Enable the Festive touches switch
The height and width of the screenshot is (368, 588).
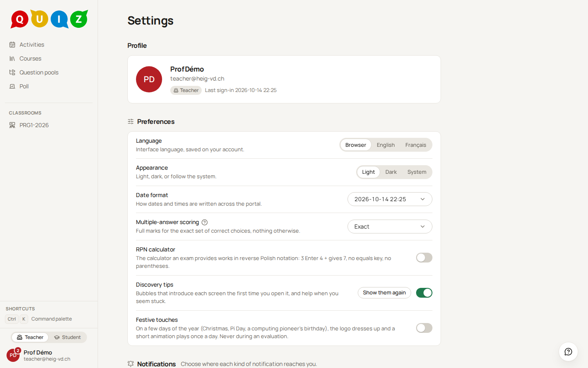(424, 328)
